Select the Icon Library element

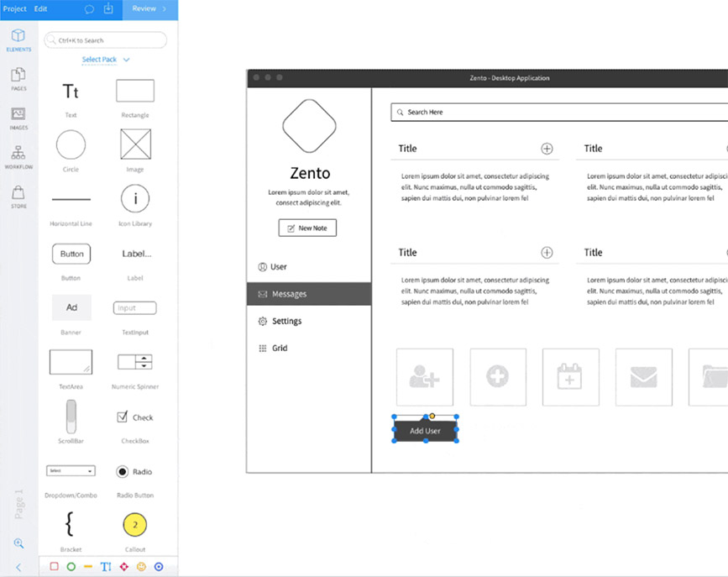click(134, 202)
